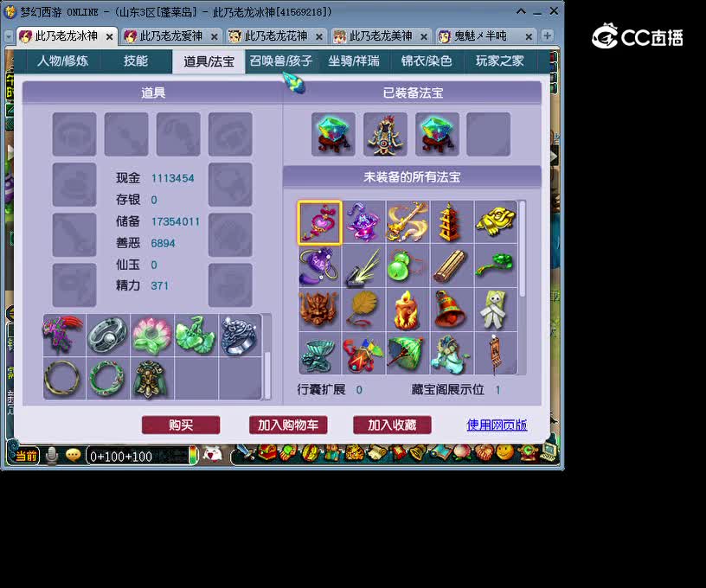Select the purple demon mask treasure
The width and height of the screenshot is (706, 588).
point(363,223)
